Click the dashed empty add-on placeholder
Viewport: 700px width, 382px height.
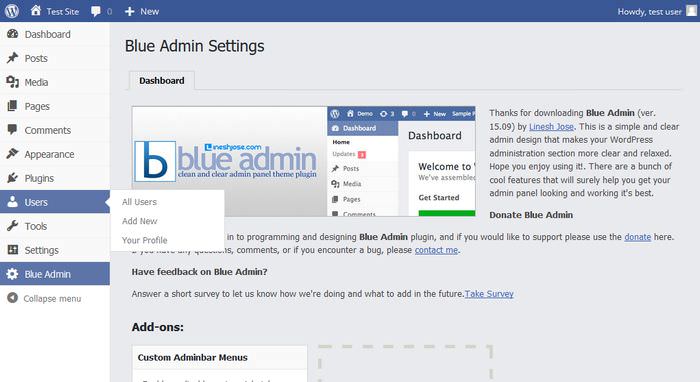point(405,363)
